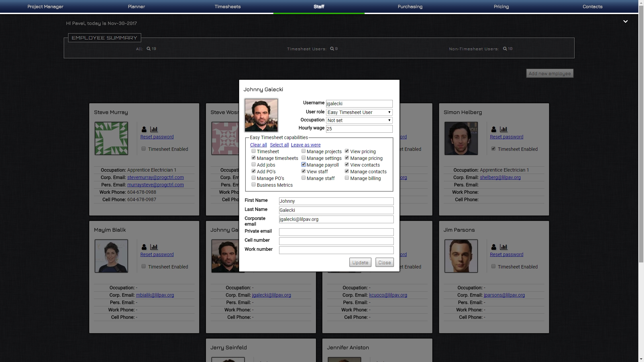Screen dimensions: 644x362
Task: Close the Johnny Galecki dialog
Action: click(385, 262)
